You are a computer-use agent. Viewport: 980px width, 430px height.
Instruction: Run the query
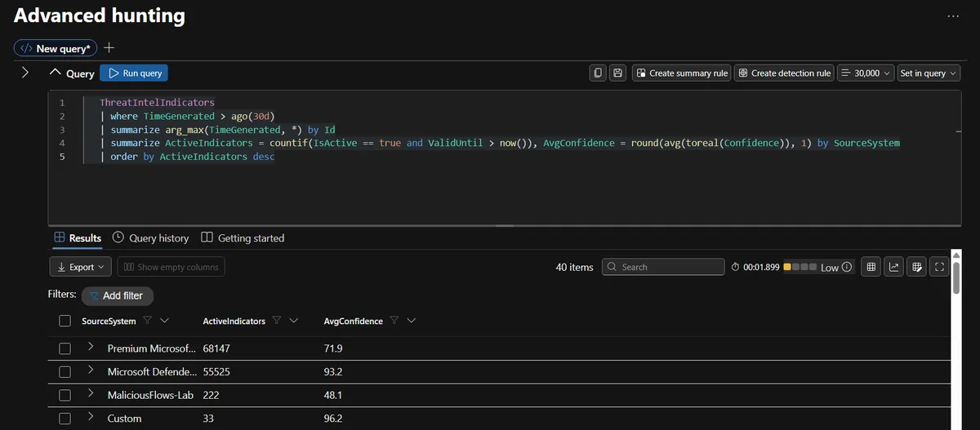point(134,73)
